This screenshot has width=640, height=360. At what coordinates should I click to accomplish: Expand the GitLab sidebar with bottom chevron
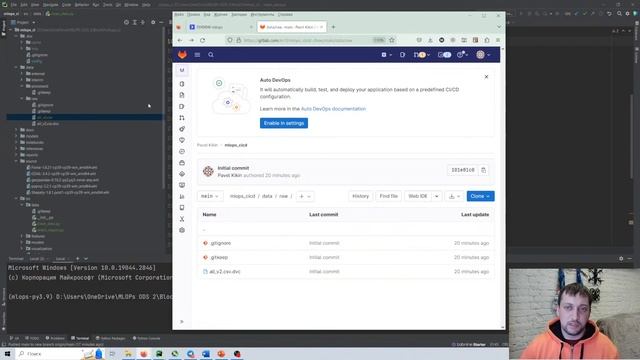[x=182, y=322]
